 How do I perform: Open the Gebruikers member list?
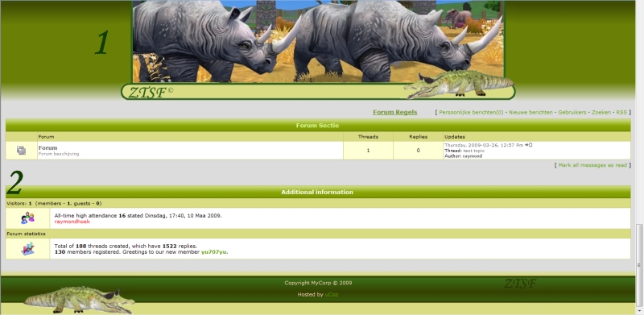[x=572, y=112]
